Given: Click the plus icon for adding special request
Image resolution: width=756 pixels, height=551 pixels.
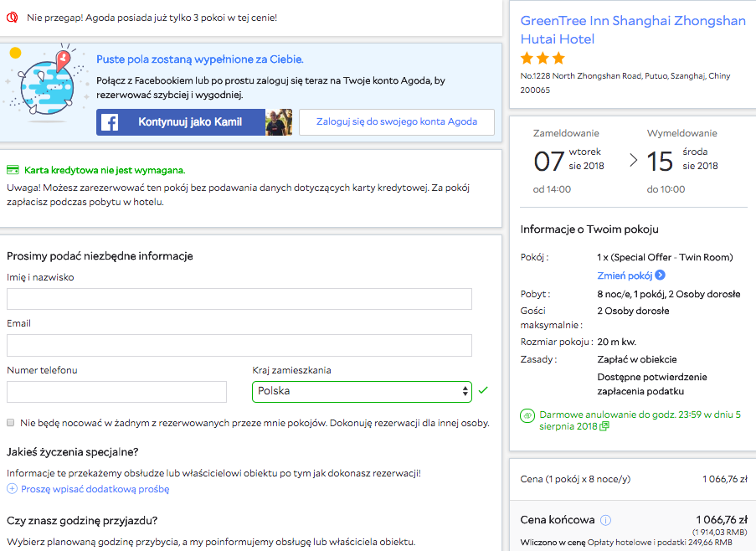Looking at the screenshot, I should [12, 489].
